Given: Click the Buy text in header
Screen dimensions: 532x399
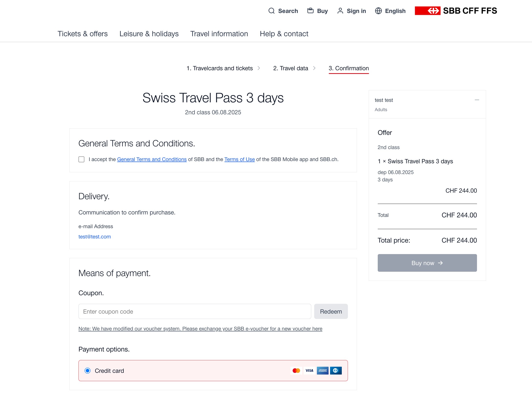Looking at the screenshot, I should [x=322, y=11].
